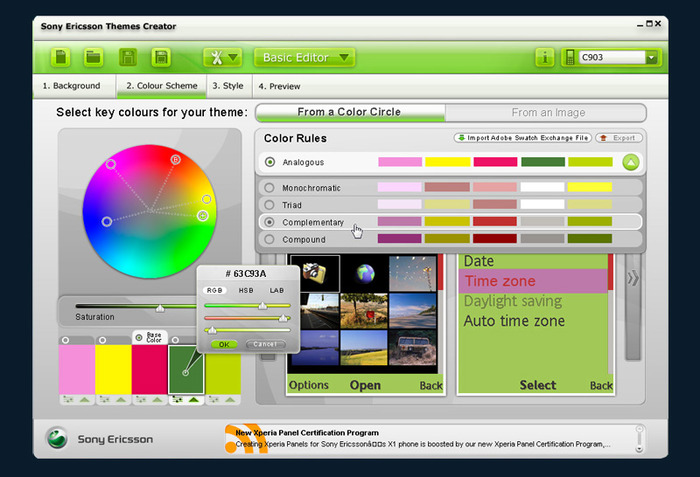Select the magenta handle on the color wheel
This screenshot has width=700, height=477.
tap(111, 164)
